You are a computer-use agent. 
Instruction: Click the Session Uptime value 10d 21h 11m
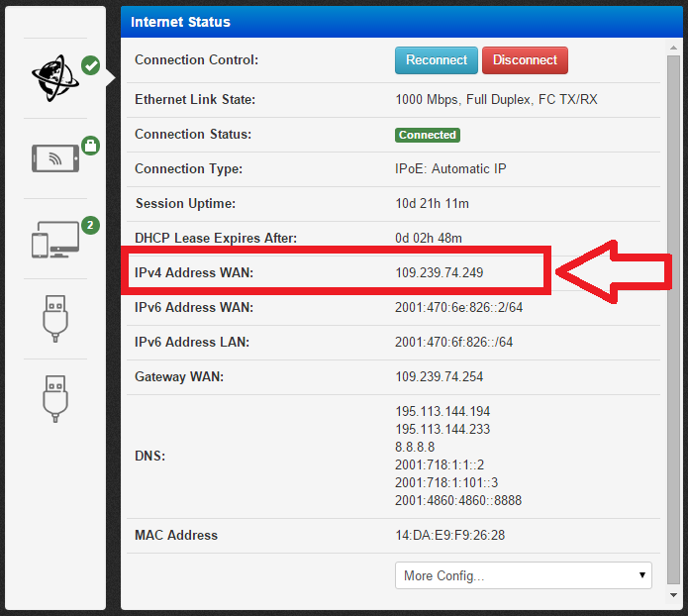[432, 204]
